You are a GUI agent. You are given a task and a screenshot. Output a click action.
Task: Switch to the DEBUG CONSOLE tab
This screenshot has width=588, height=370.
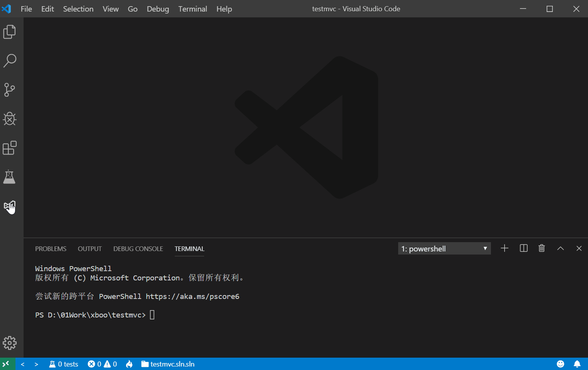pos(138,249)
